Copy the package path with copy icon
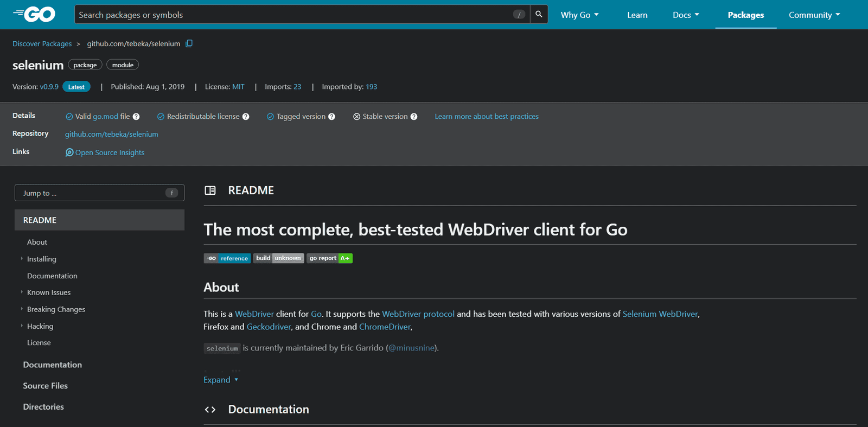 pos(189,43)
